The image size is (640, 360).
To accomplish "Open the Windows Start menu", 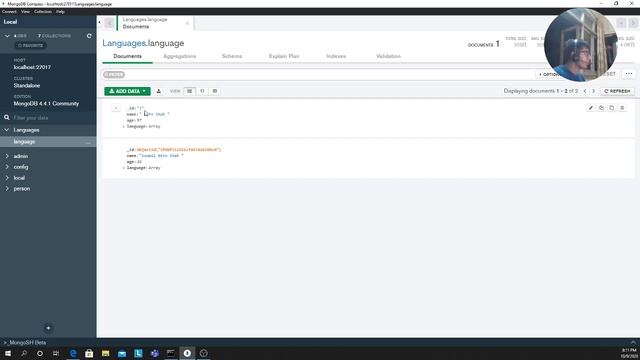I will pyautogui.click(x=8, y=353).
